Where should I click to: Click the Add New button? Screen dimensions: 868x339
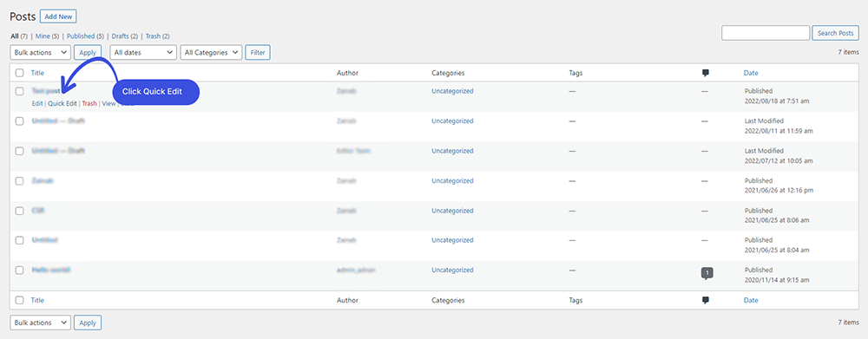point(58,16)
